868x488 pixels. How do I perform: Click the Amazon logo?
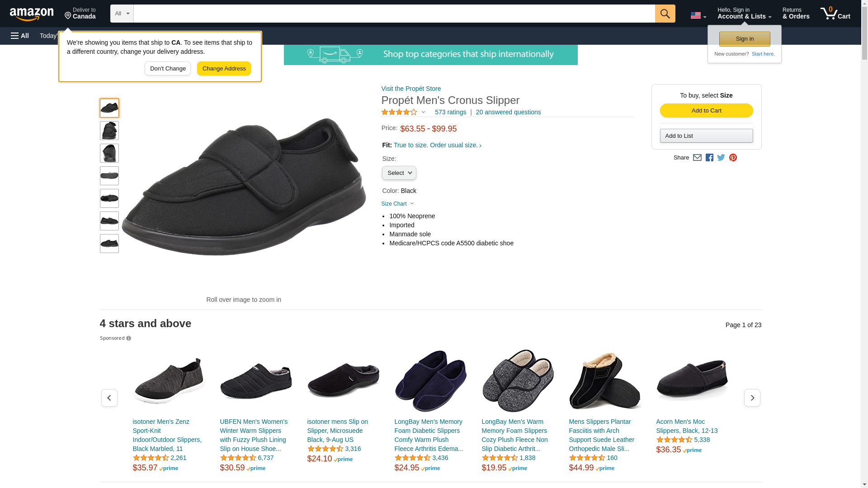[32, 14]
